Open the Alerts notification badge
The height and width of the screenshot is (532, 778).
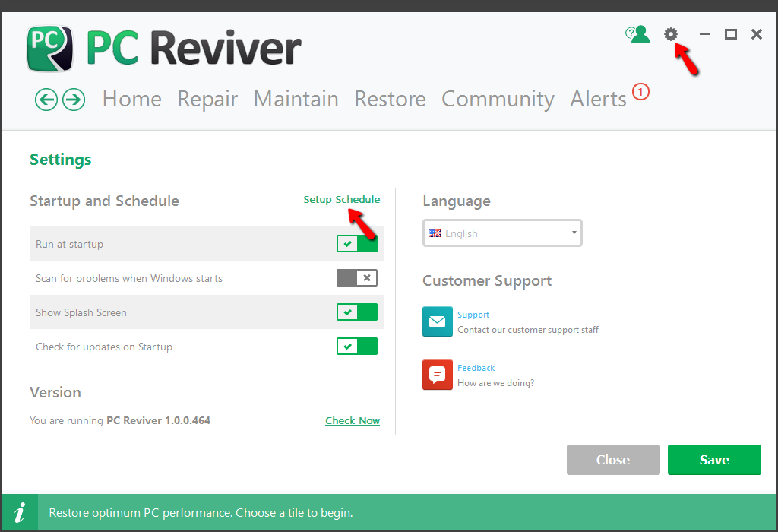click(x=640, y=93)
